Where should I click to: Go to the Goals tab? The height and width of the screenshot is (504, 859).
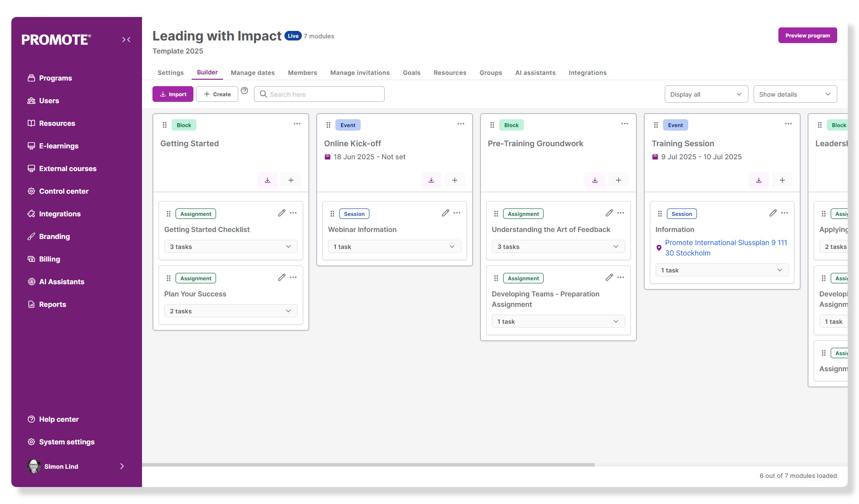point(412,73)
